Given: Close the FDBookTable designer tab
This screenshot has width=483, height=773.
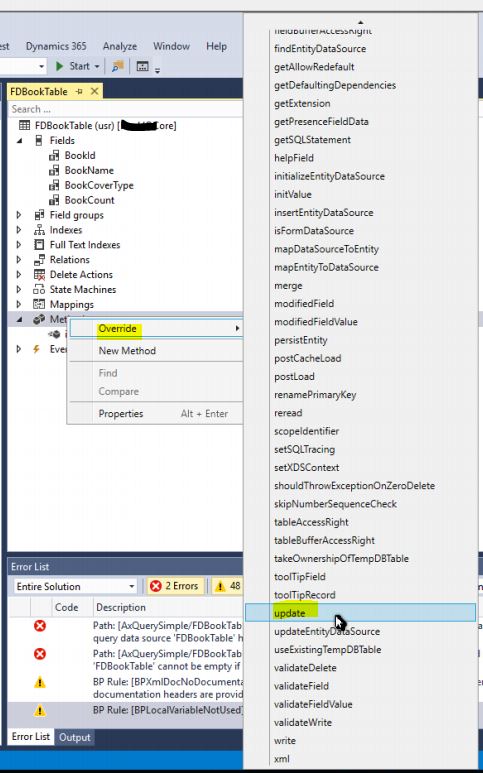Looking at the screenshot, I should (x=94, y=91).
